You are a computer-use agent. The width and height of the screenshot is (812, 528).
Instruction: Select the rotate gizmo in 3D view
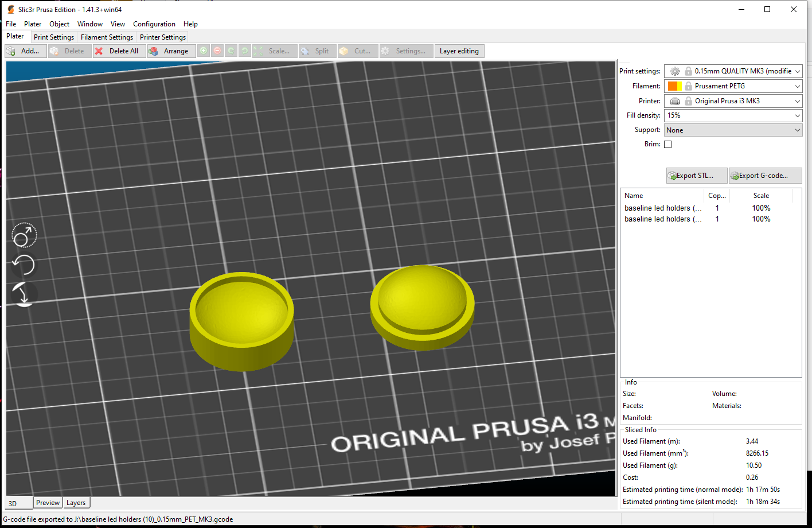24,265
